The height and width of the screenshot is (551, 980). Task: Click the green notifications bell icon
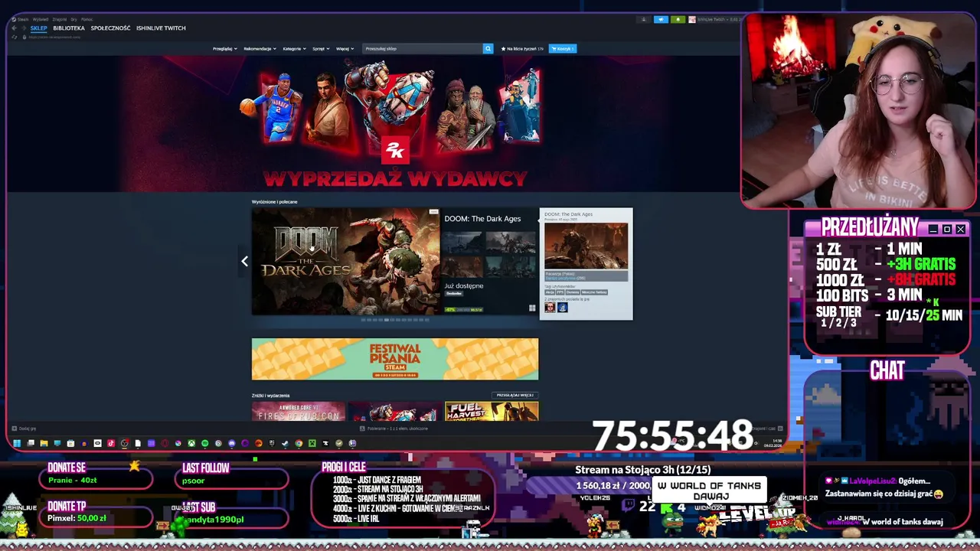pyautogui.click(x=678, y=19)
